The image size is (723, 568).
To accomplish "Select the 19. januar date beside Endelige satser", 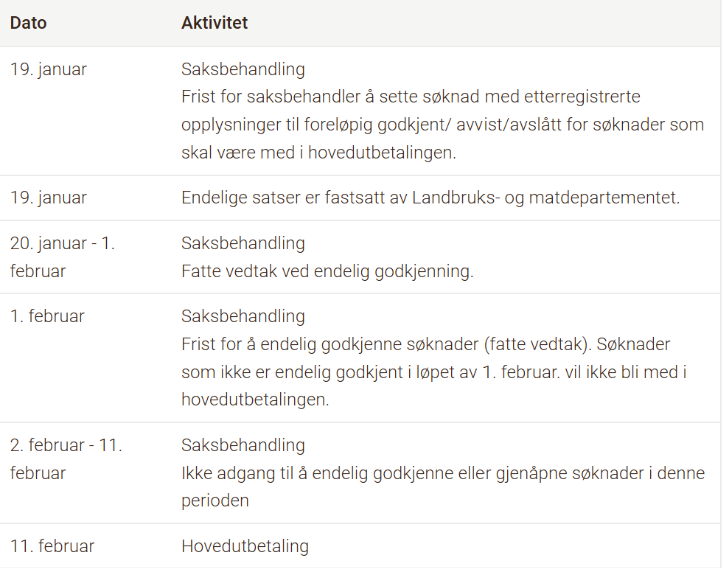I will [48, 198].
